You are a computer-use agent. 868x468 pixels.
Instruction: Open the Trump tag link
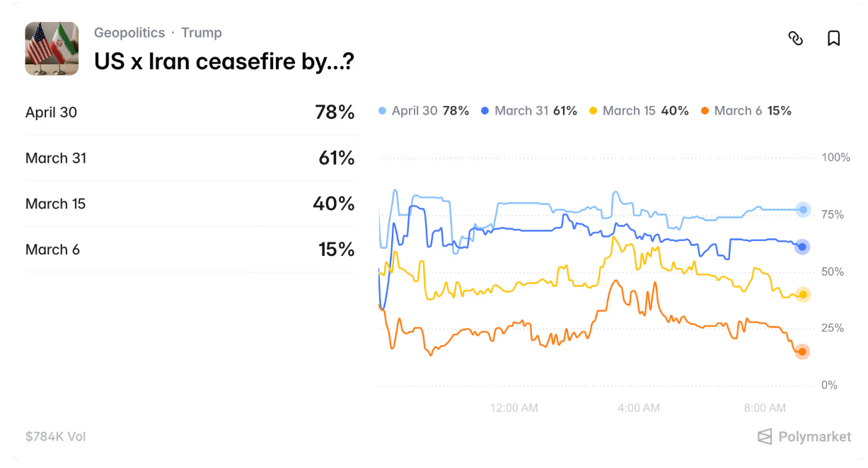pyautogui.click(x=201, y=33)
